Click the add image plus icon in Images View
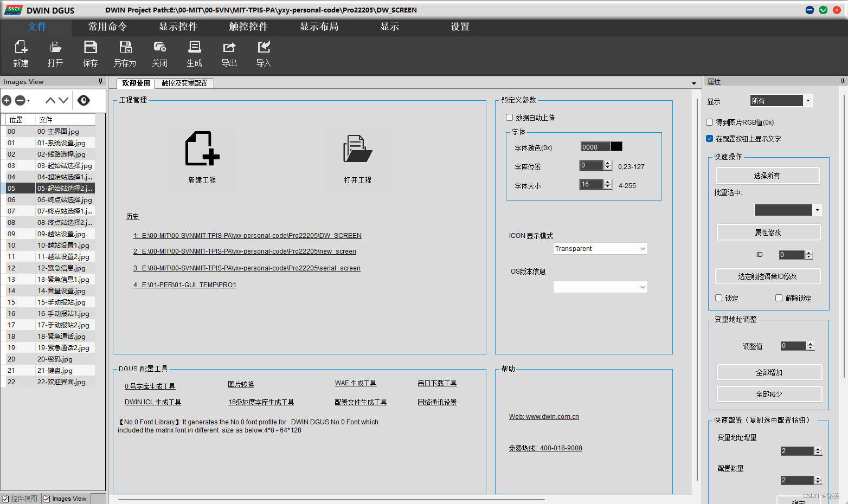The width and height of the screenshot is (848, 504). 7,100
